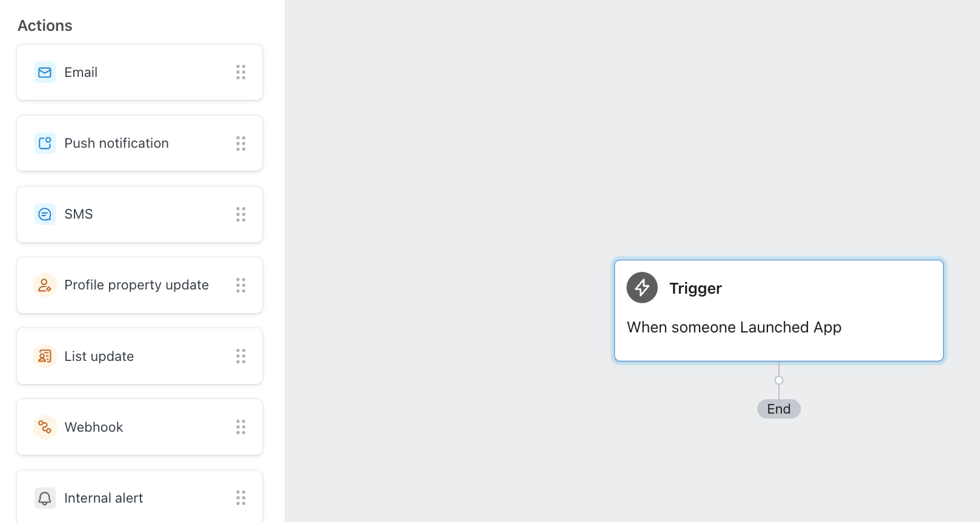Click the Profile property update person icon

(x=45, y=285)
